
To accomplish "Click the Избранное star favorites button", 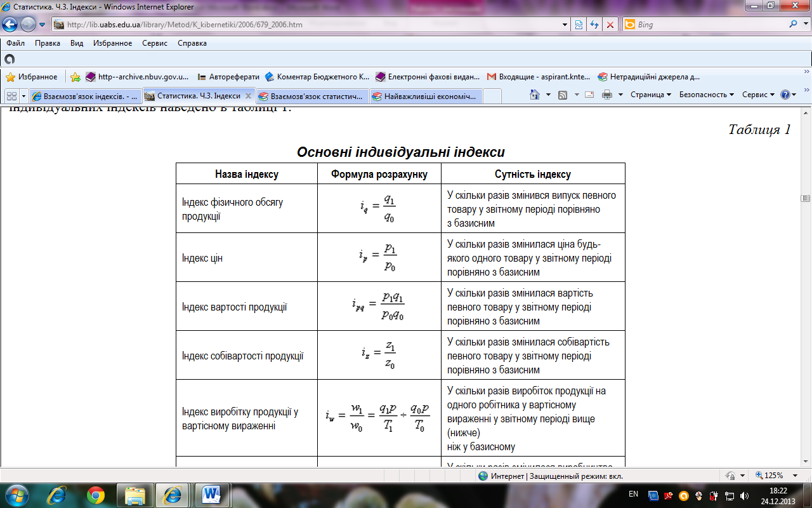I will click(x=32, y=77).
